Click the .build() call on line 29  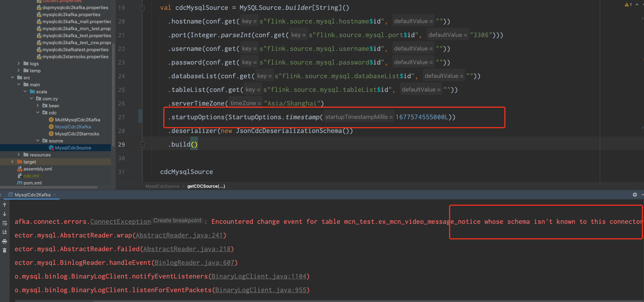183,145
